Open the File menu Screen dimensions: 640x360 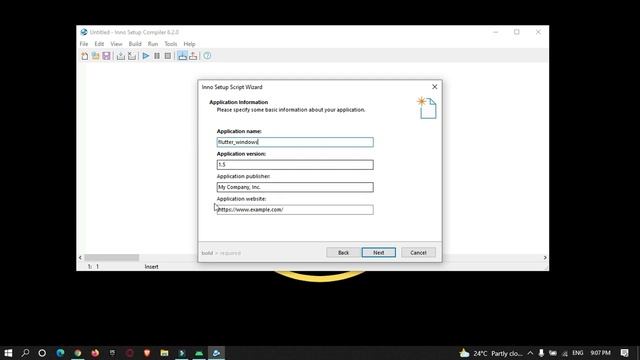[x=84, y=44]
